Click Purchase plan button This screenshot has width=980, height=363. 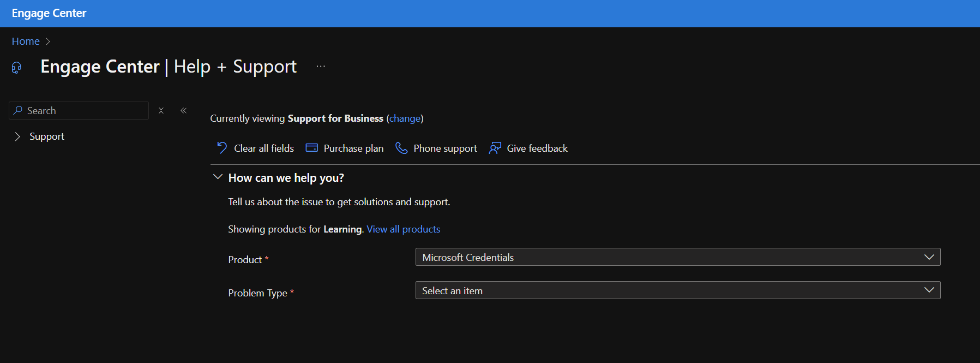pos(345,148)
